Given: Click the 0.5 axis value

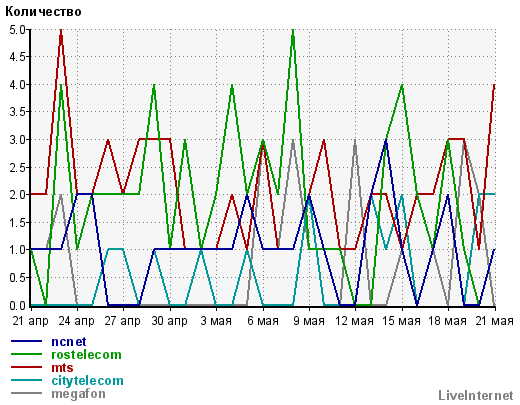Looking at the screenshot, I should pyautogui.click(x=17, y=278).
